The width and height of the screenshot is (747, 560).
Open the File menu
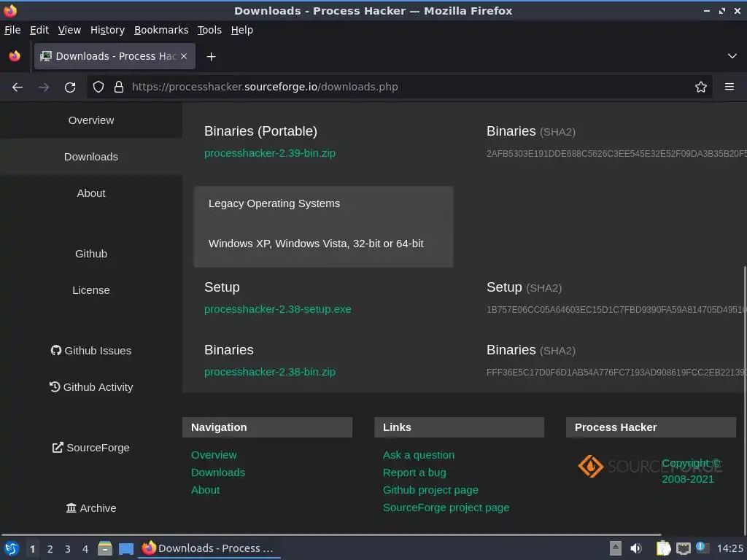12,30
